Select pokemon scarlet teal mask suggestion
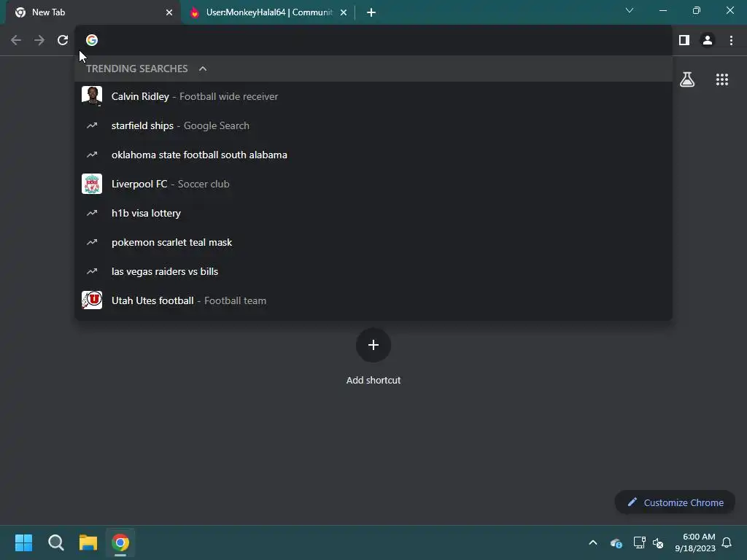747x560 pixels. [373, 242]
